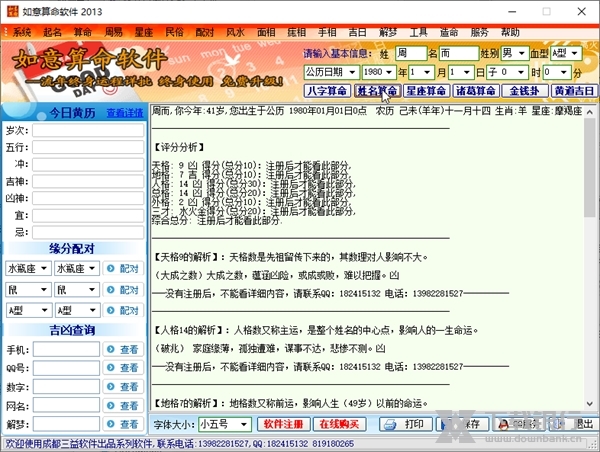Open the 查看详情 link for today's almanac
This screenshot has width=600, height=452.
coord(125,113)
